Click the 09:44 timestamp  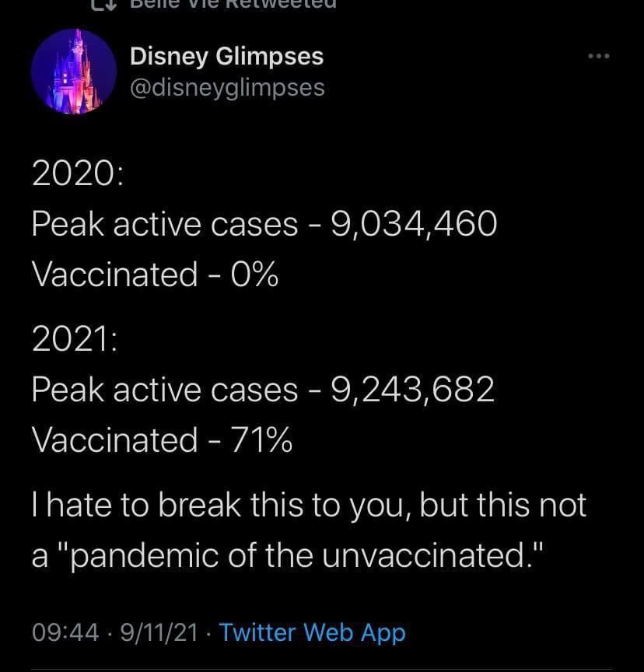click(65, 632)
